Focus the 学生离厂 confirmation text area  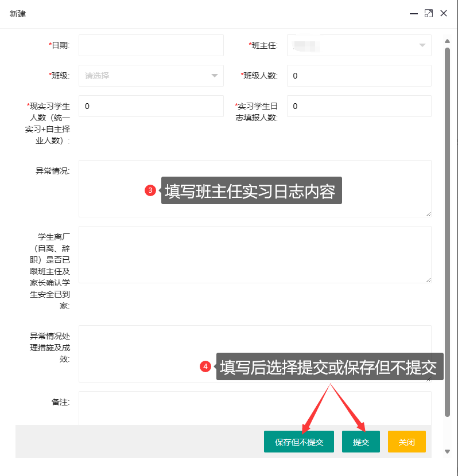[254, 255]
